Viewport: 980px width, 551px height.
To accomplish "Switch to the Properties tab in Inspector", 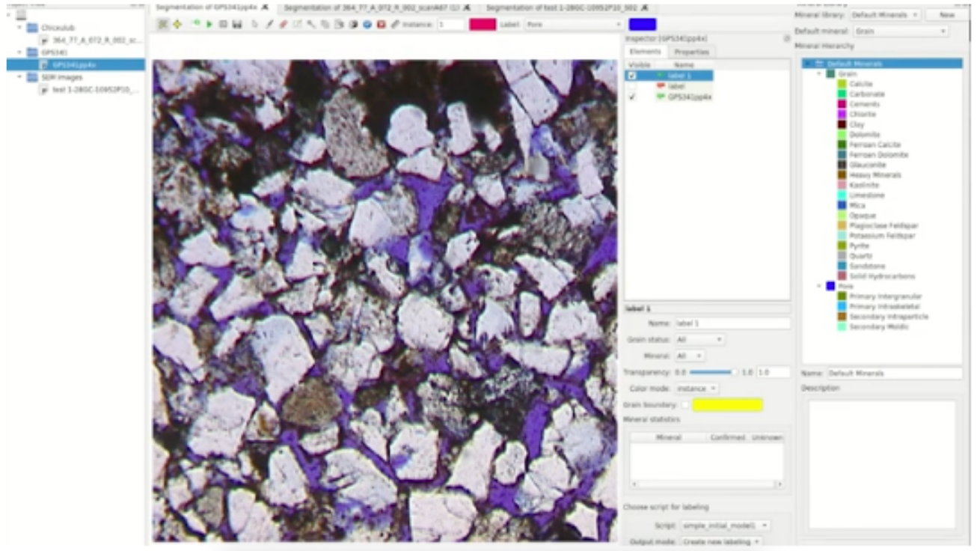I will coord(691,52).
